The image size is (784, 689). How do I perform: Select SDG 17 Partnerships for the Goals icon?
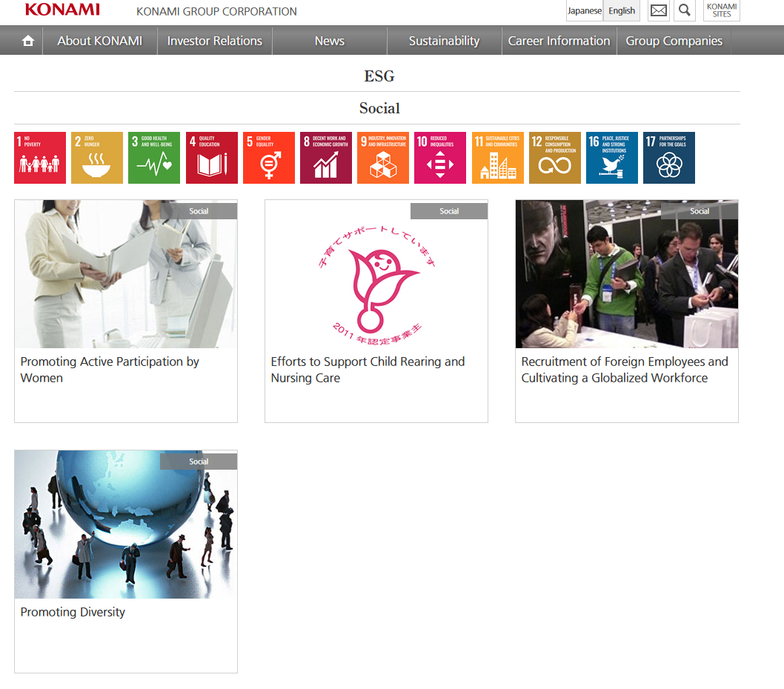tap(669, 158)
